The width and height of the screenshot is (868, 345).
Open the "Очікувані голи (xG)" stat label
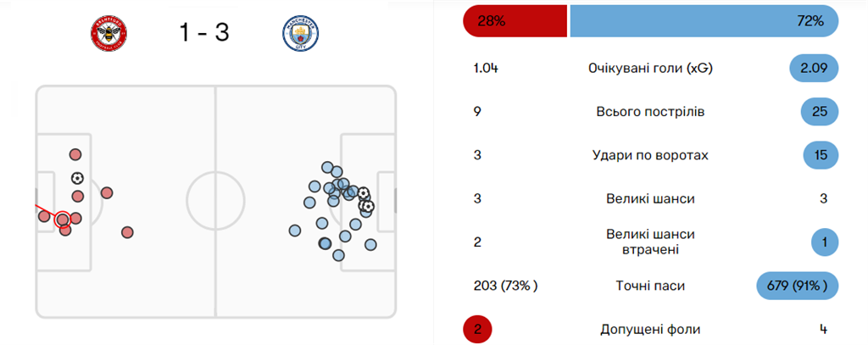coord(650,68)
